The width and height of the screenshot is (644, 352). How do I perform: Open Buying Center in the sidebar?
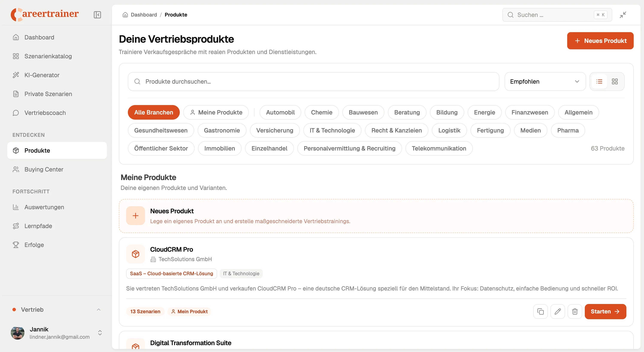point(57,169)
